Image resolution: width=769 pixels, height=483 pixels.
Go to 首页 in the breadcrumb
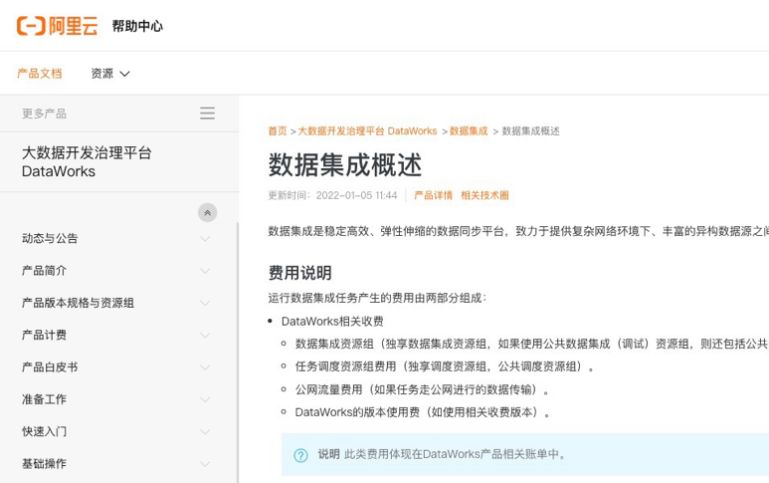[x=277, y=131]
